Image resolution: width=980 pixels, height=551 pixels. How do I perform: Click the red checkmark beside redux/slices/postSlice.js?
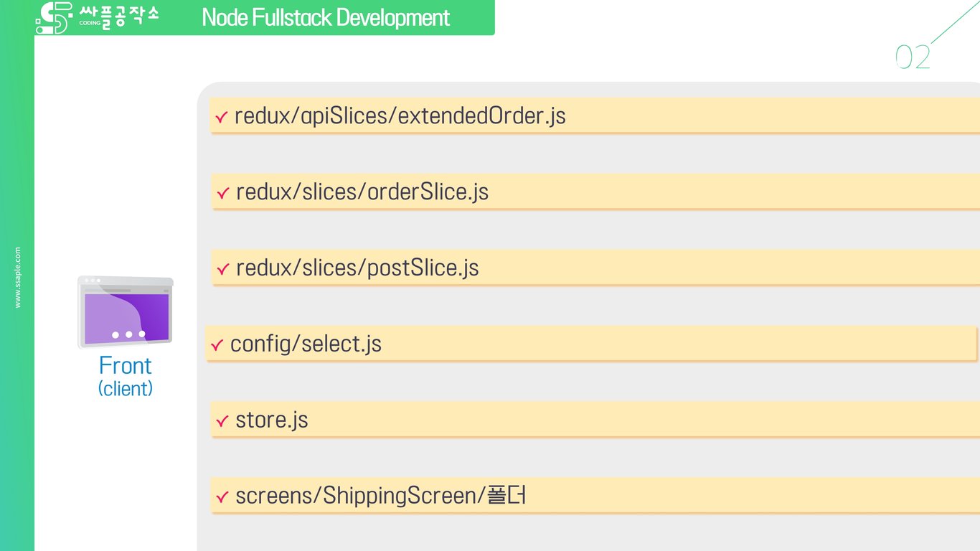click(x=222, y=269)
